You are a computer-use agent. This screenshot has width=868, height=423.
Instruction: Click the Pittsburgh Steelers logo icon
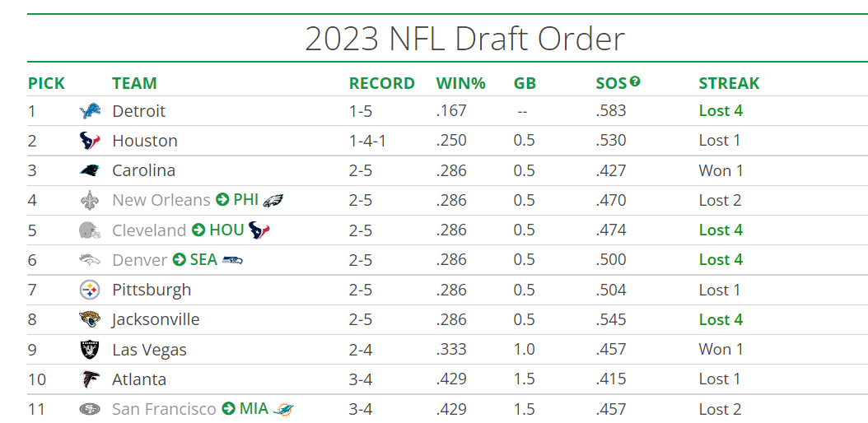point(89,290)
